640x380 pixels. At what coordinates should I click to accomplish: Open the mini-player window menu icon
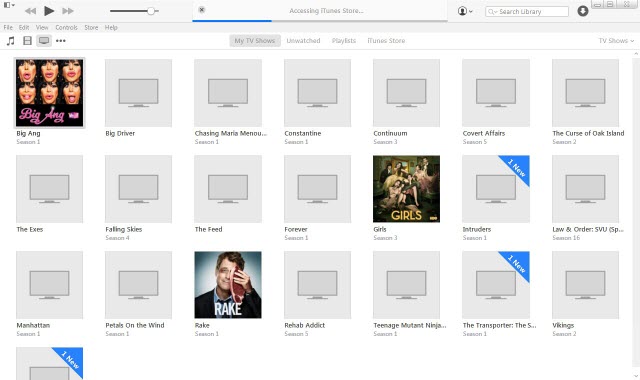coord(9,5)
